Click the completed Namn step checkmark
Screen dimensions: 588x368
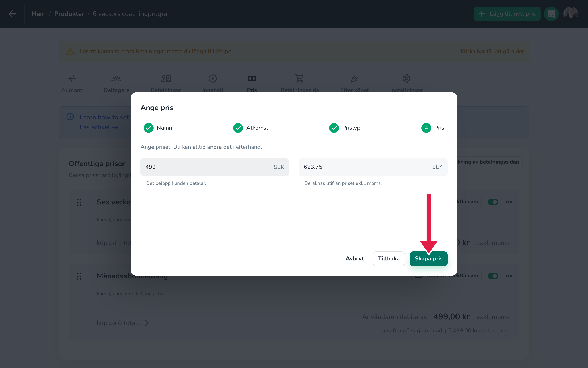tap(148, 128)
